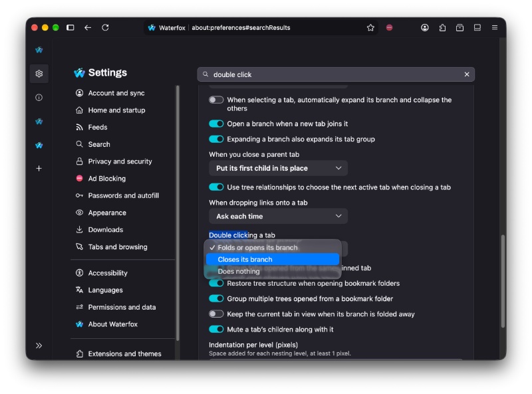The width and height of the screenshot is (532, 394).
Task: Open the account profile toolbar icon
Action: (x=424, y=27)
